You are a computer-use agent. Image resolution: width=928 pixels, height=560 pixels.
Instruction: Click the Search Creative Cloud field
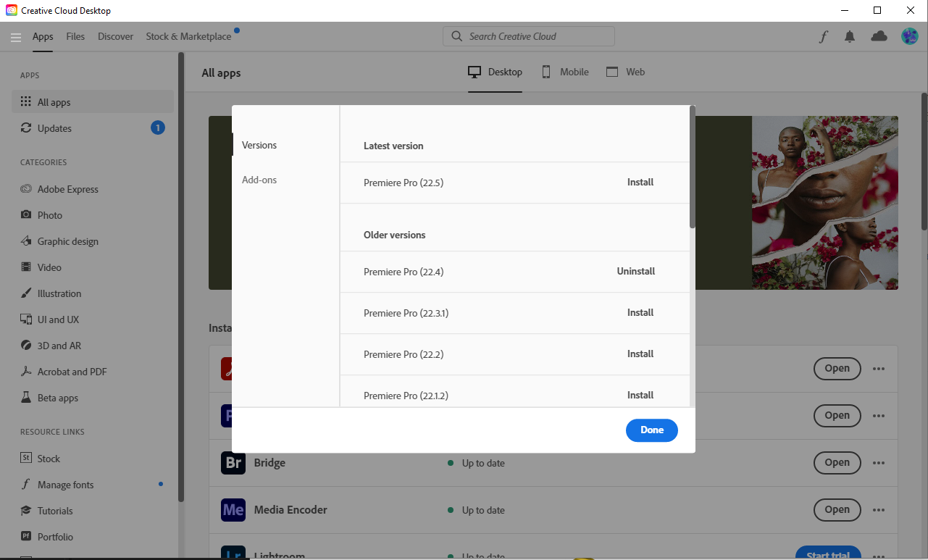tap(528, 35)
